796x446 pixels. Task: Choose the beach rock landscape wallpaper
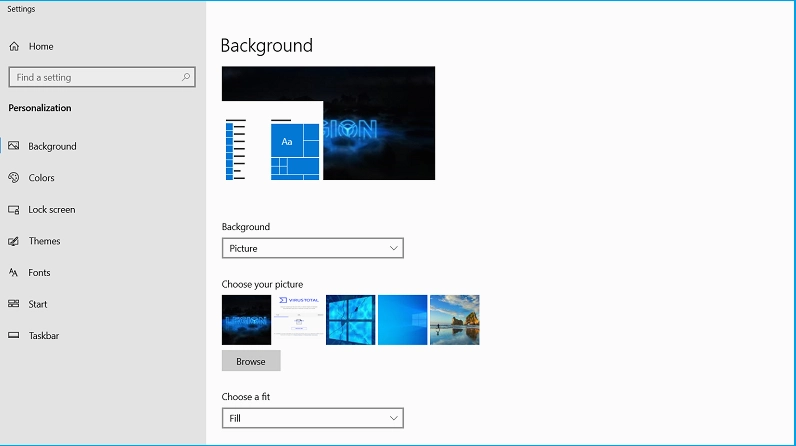click(x=454, y=320)
